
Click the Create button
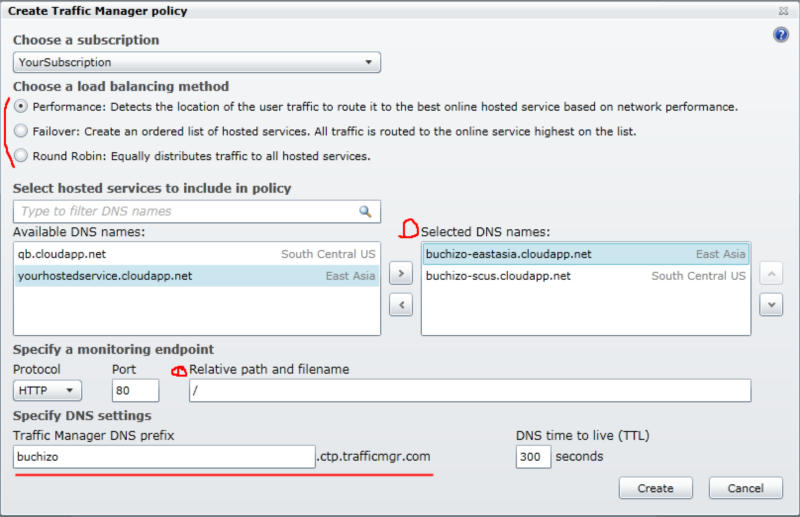coord(655,488)
